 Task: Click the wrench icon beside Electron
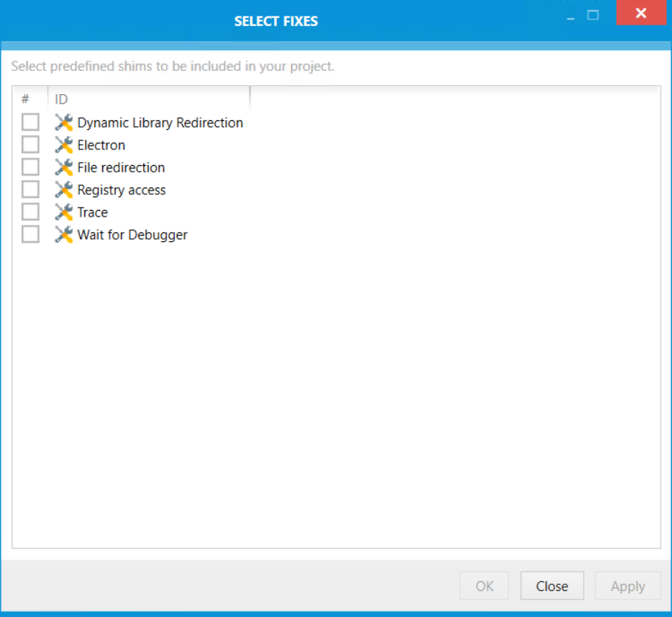63,144
